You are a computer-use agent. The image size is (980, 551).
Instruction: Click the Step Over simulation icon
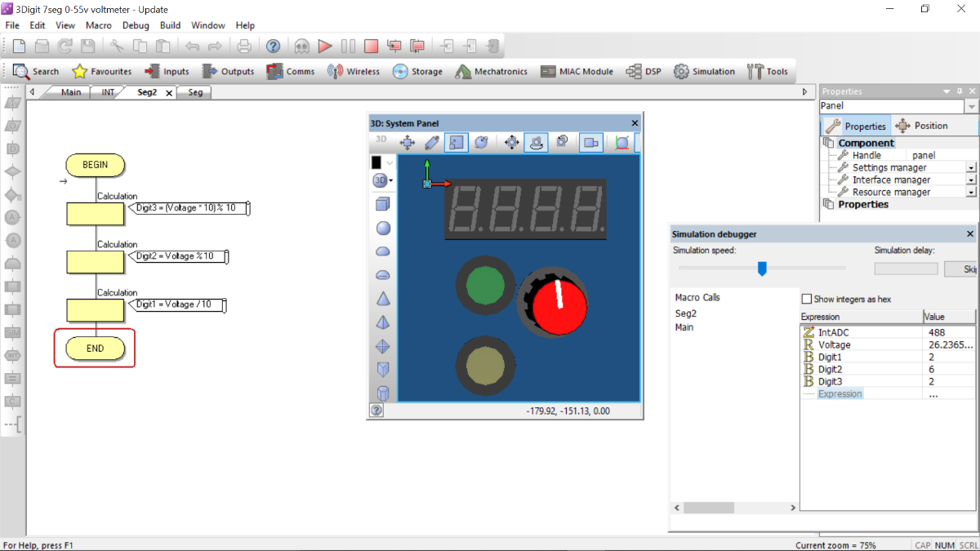click(418, 47)
